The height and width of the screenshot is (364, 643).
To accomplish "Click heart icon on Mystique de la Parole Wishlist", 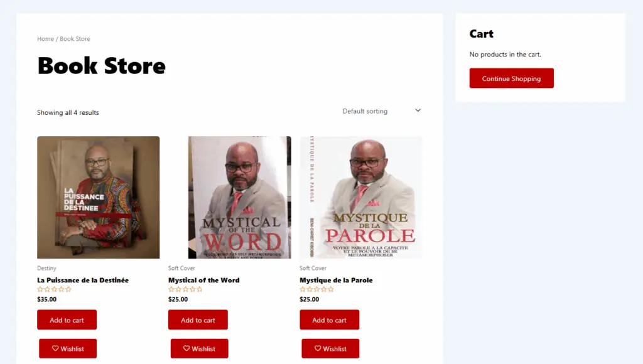I will [318, 348].
